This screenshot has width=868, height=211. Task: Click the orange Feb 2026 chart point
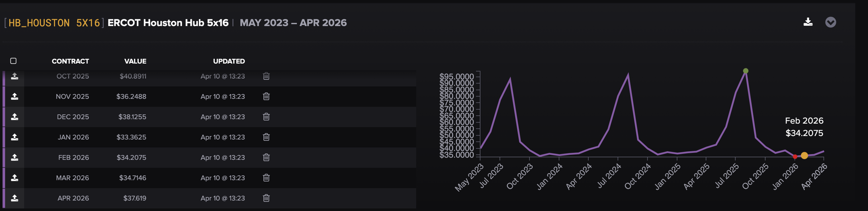point(804,156)
